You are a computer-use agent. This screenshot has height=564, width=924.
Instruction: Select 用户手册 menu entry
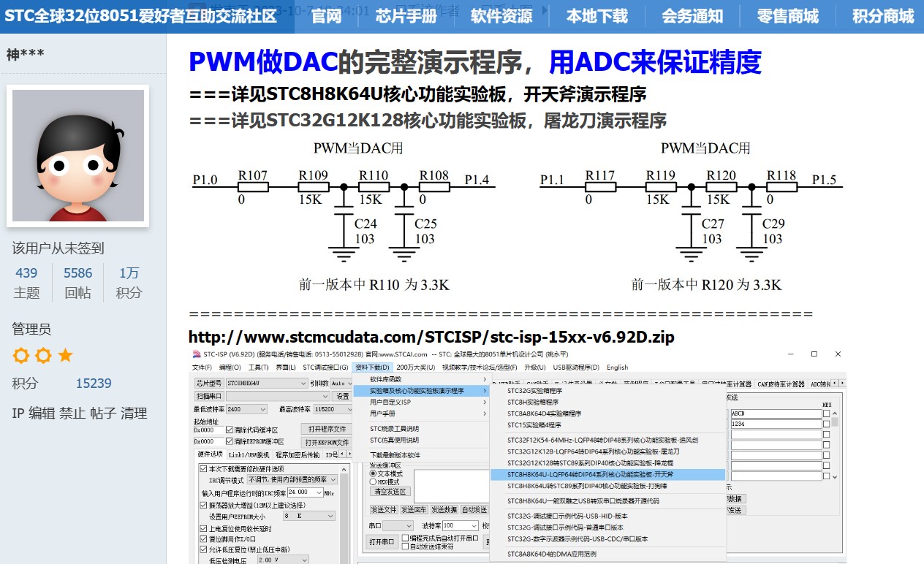420,414
